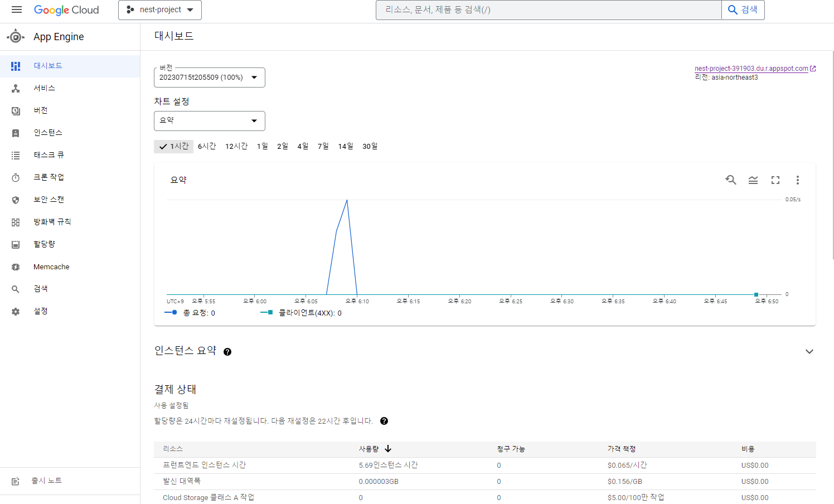This screenshot has width=834, height=504.
Task: Open 서비스 in the sidebar
Action: tap(70, 88)
